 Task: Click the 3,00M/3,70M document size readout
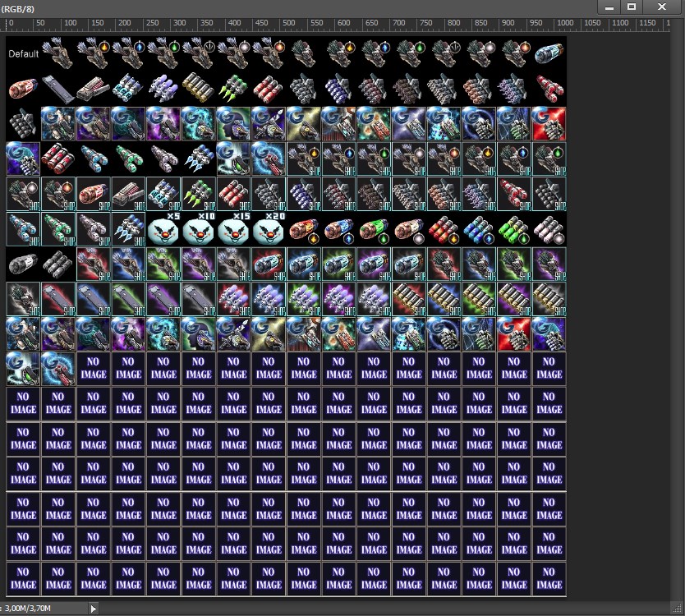point(28,608)
